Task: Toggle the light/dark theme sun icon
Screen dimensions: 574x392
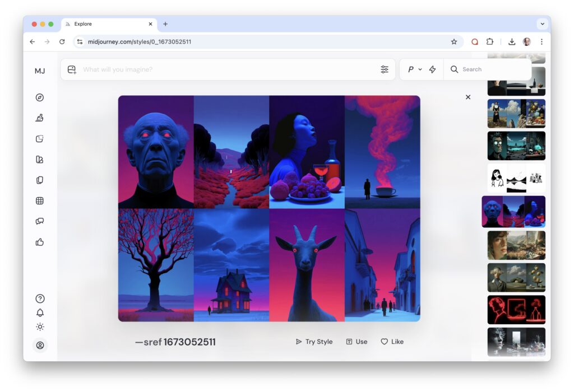Action: point(40,327)
